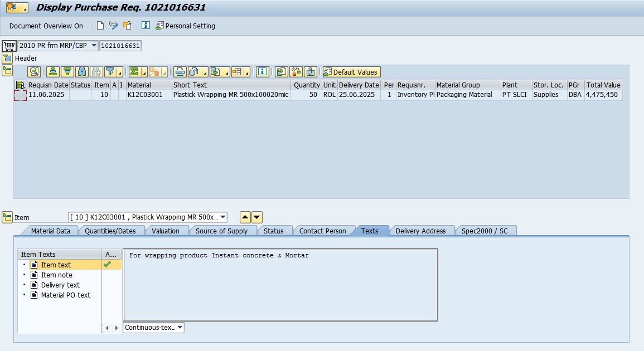Open the Choose Layout dropdown arrow
Image resolution: width=644 pixels, height=351 pixels.
point(247,72)
